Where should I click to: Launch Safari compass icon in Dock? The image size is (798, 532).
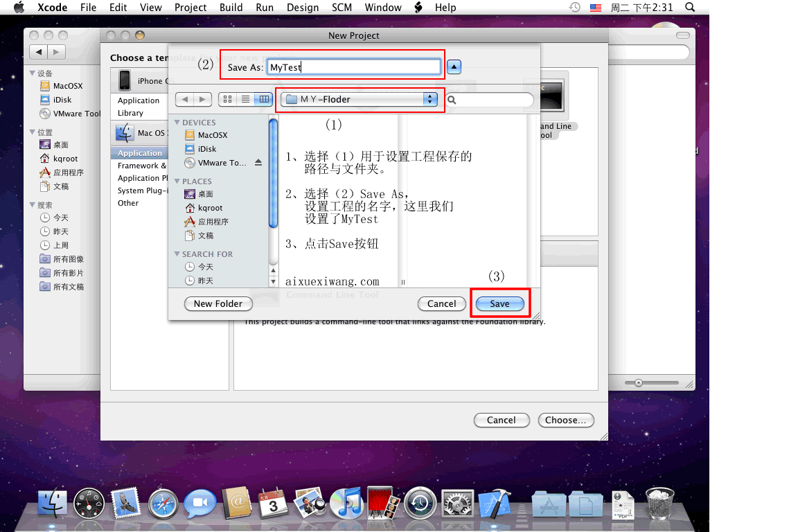[163, 504]
